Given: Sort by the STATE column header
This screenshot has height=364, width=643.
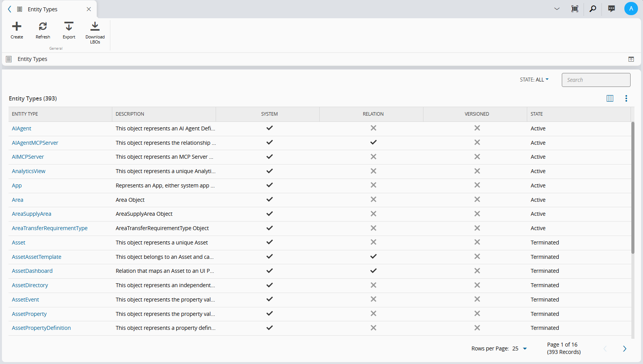Looking at the screenshot, I should coord(579,114).
